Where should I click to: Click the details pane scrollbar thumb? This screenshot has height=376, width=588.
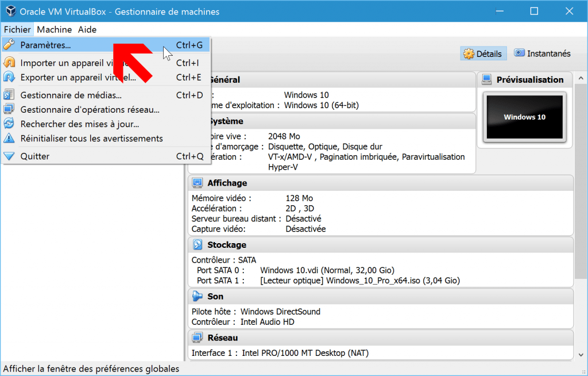click(x=581, y=182)
